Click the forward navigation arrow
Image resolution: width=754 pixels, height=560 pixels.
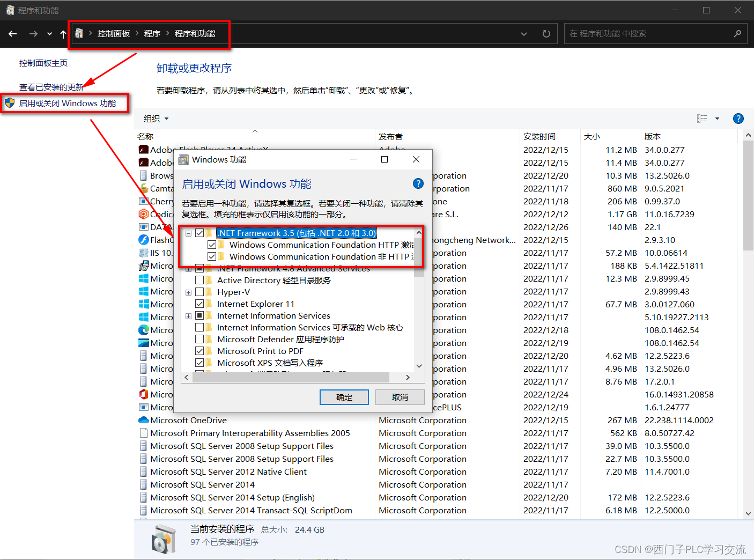pos(33,34)
